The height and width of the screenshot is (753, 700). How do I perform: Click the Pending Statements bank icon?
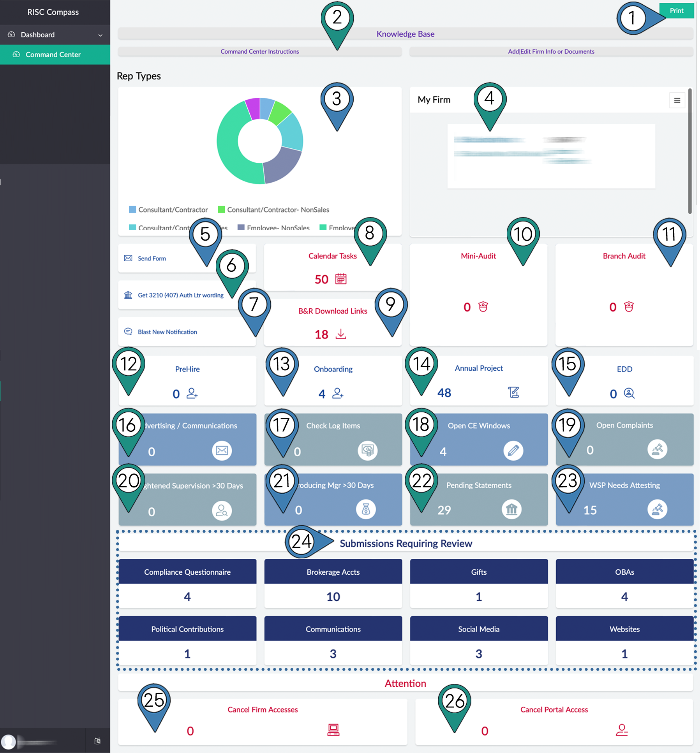512,509
